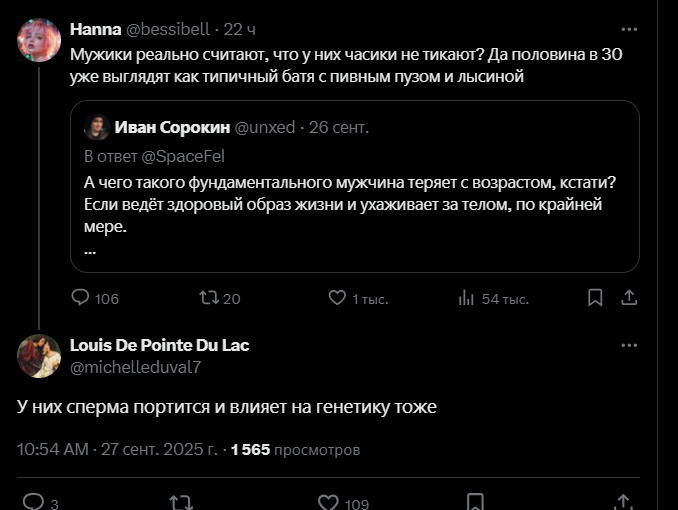Open more options on Hanna's tweet

[x=629, y=30]
